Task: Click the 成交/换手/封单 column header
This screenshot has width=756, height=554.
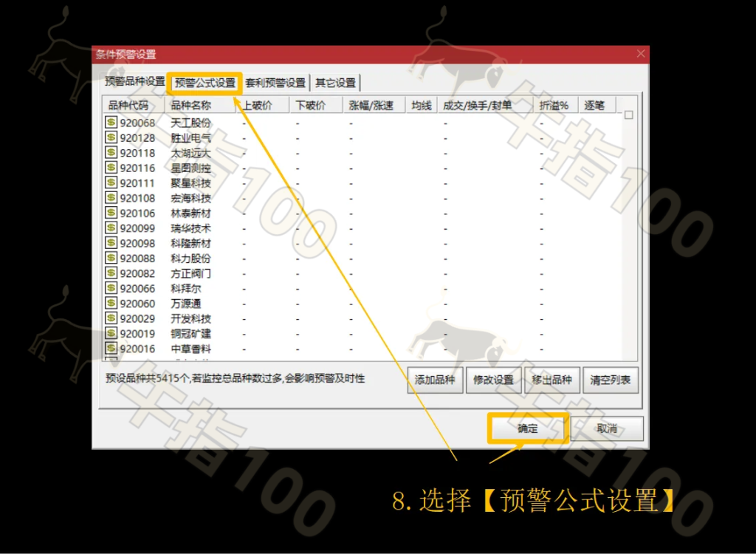Action: point(484,105)
